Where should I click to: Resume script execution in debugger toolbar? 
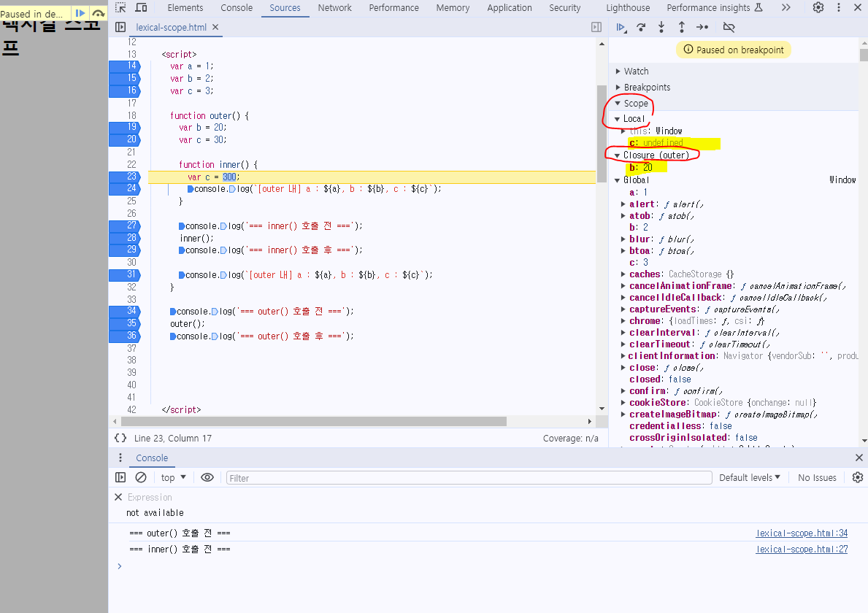621,27
